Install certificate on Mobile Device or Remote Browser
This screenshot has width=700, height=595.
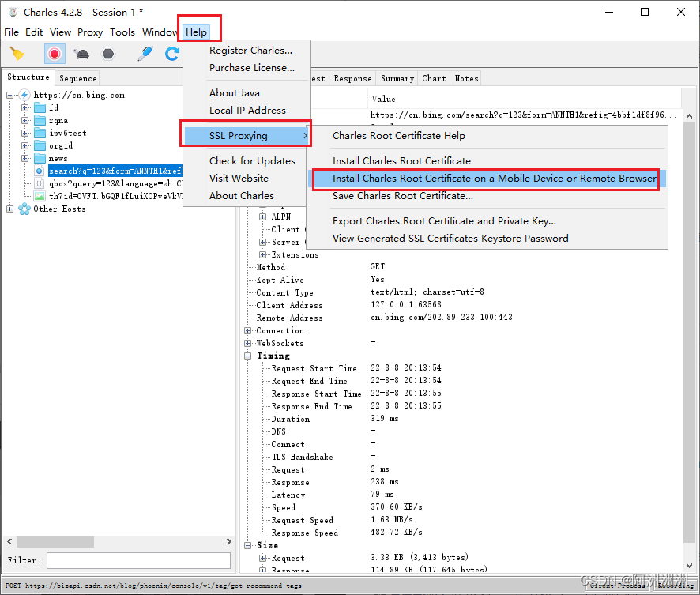[x=487, y=179]
